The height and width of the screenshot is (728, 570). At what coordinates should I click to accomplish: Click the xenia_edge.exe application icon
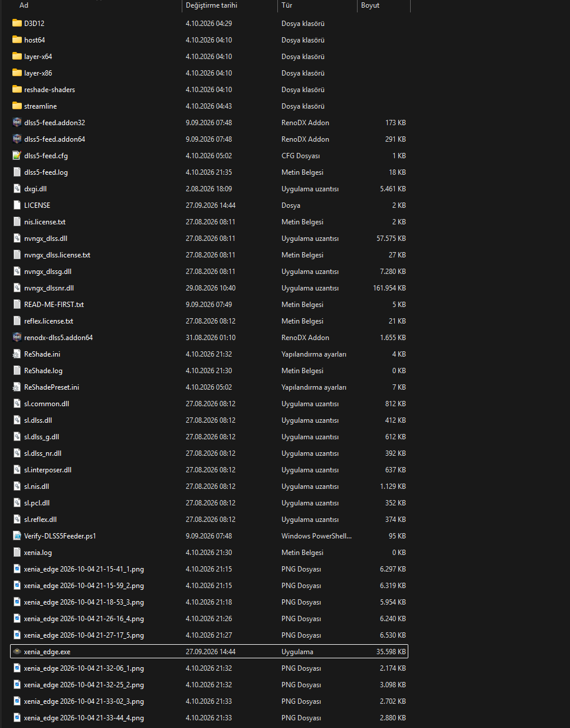17,652
